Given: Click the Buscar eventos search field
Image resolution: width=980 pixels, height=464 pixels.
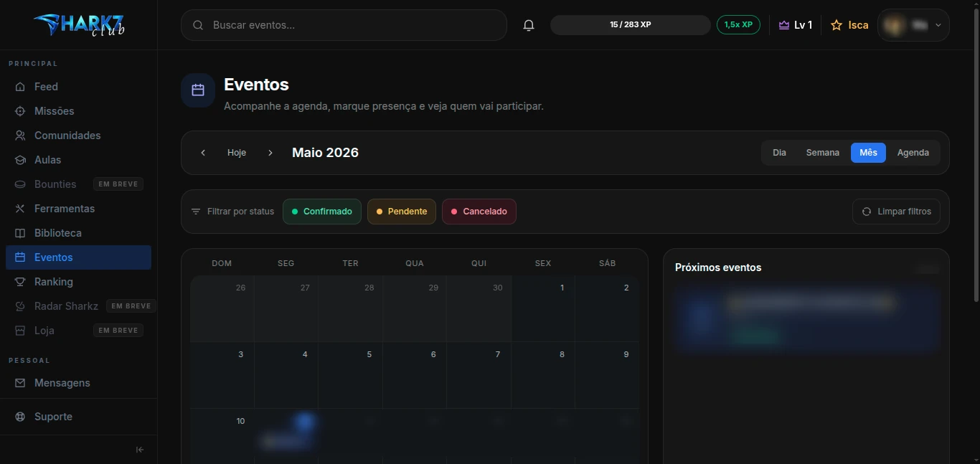Looking at the screenshot, I should [x=344, y=25].
